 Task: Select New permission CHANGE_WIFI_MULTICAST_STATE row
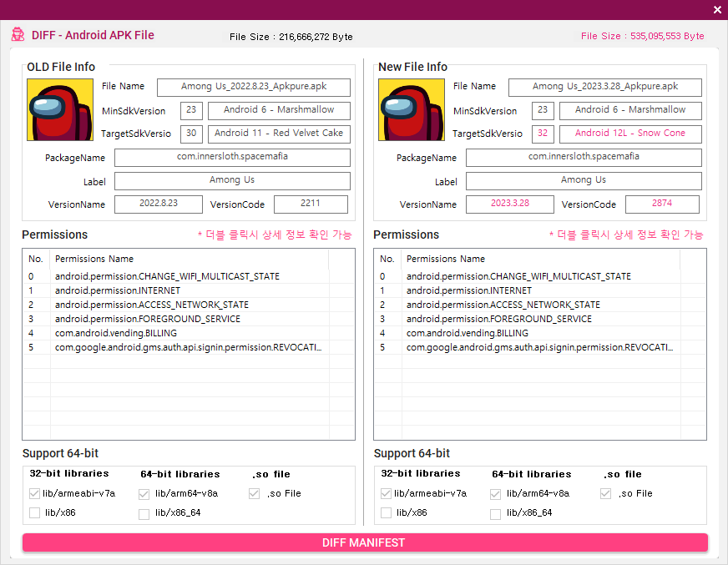540,276
